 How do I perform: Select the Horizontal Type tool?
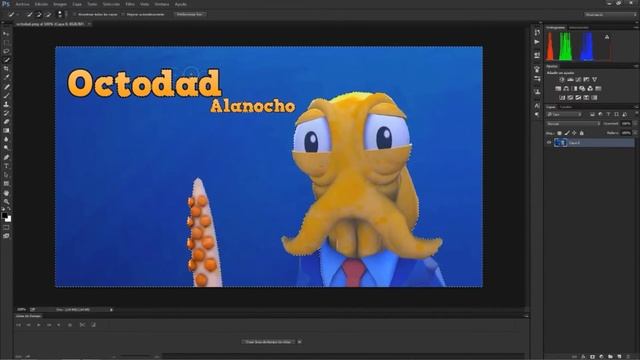point(6,166)
